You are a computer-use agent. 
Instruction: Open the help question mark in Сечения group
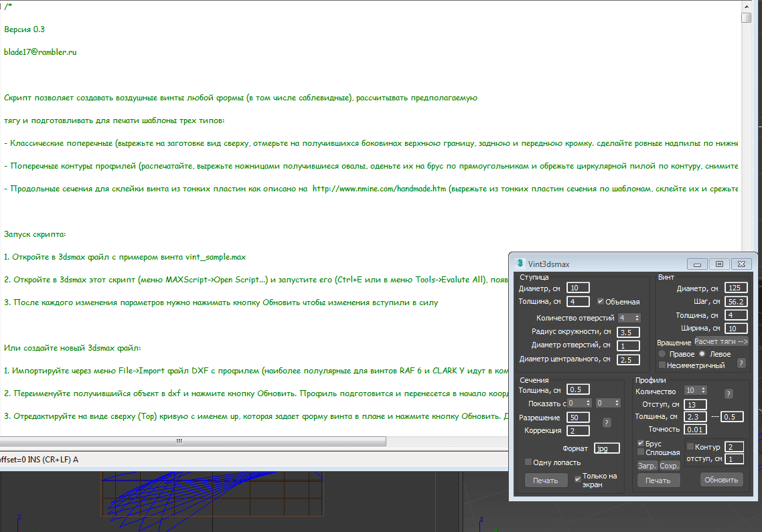tap(607, 422)
